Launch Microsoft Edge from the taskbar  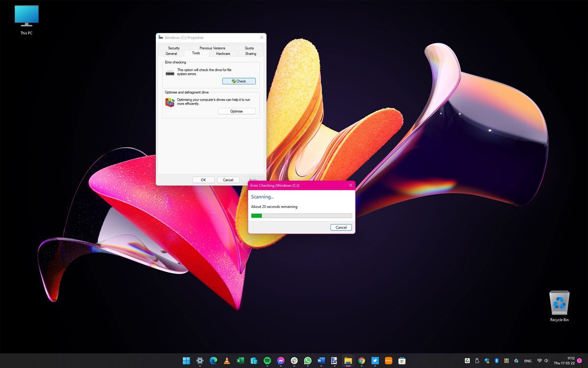click(213, 361)
